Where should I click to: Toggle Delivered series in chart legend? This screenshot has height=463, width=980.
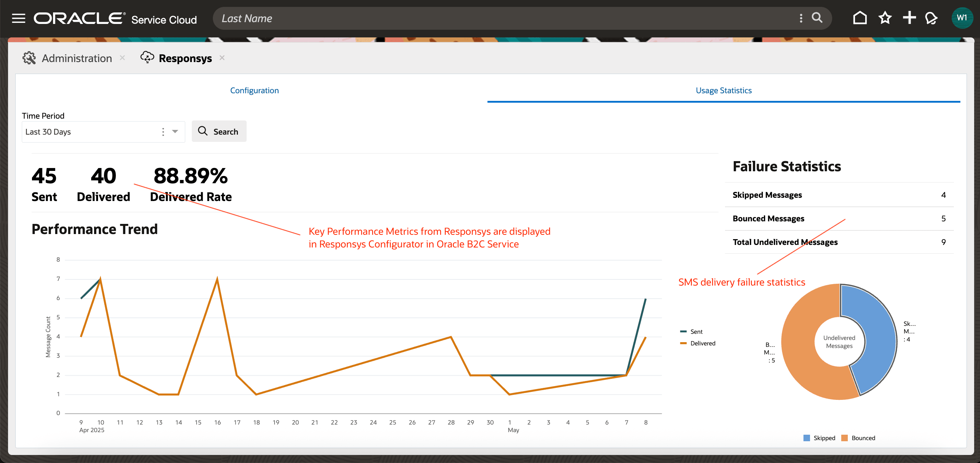point(702,343)
